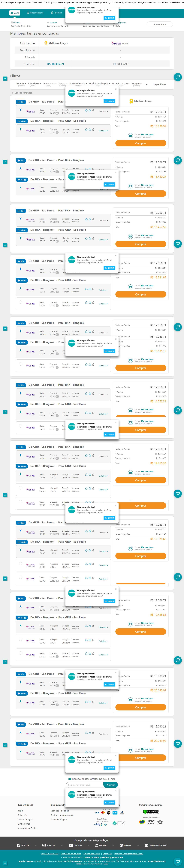Switch to the Hospedagens tab
The width and height of the screenshot is (184, 868).
(x=35, y=13)
